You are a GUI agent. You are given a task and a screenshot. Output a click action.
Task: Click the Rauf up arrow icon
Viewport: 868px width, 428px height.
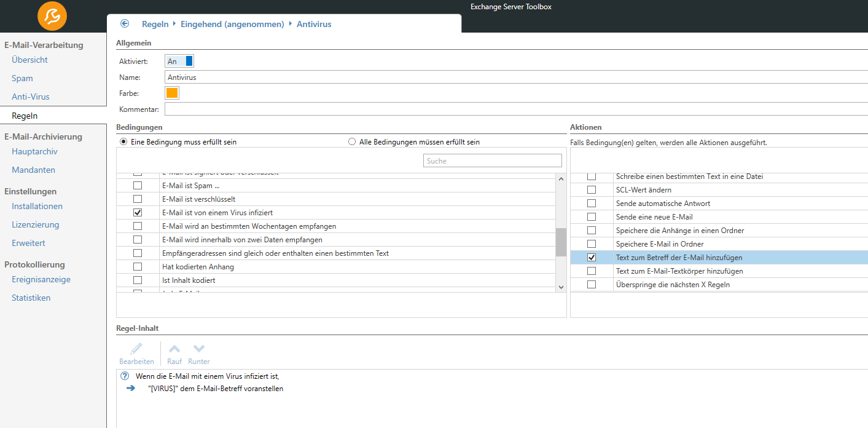(174, 349)
